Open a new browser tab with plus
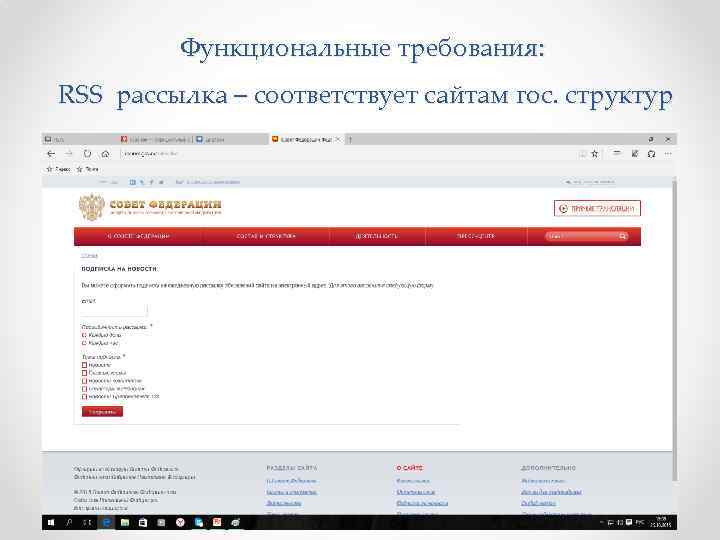Viewport: 720px width, 540px height. [x=350, y=139]
